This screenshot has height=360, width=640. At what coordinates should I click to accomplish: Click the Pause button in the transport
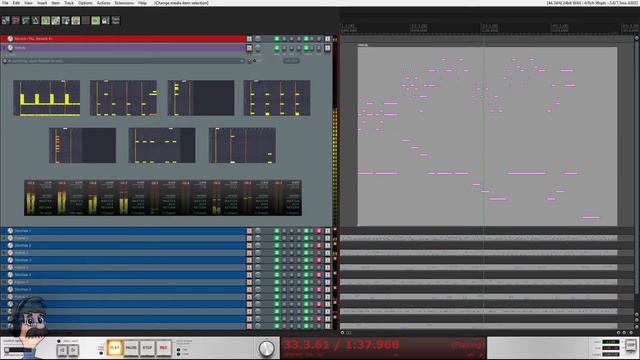(131, 348)
